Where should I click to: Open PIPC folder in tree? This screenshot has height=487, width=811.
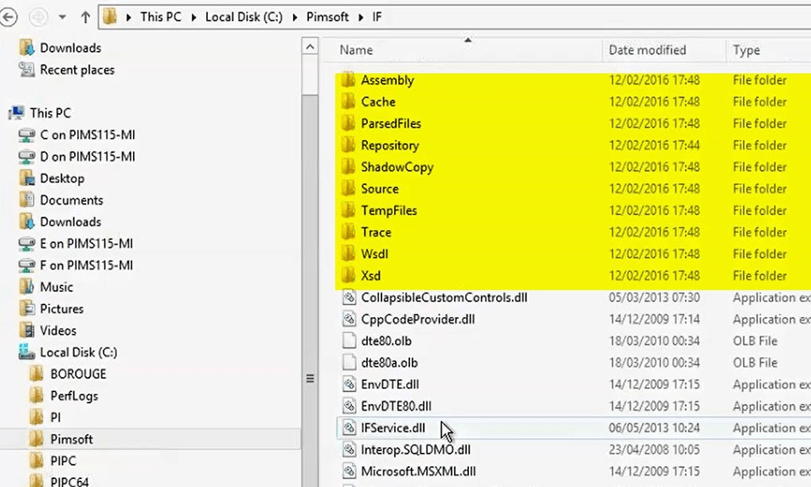pyautogui.click(x=63, y=461)
